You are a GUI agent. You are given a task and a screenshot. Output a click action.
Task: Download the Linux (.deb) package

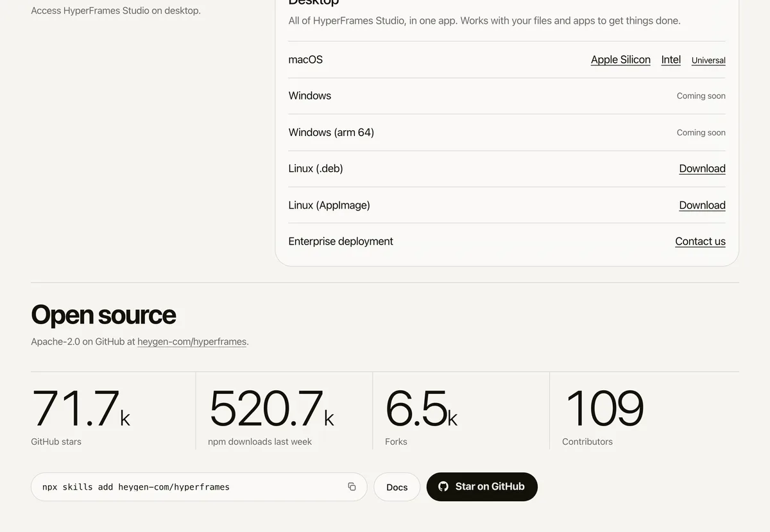tap(702, 169)
